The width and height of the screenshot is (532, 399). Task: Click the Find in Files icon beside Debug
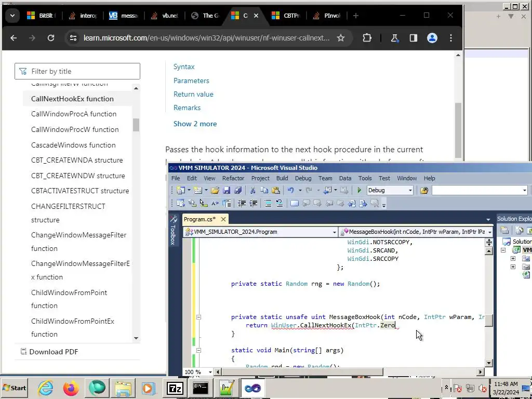click(x=424, y=190)
